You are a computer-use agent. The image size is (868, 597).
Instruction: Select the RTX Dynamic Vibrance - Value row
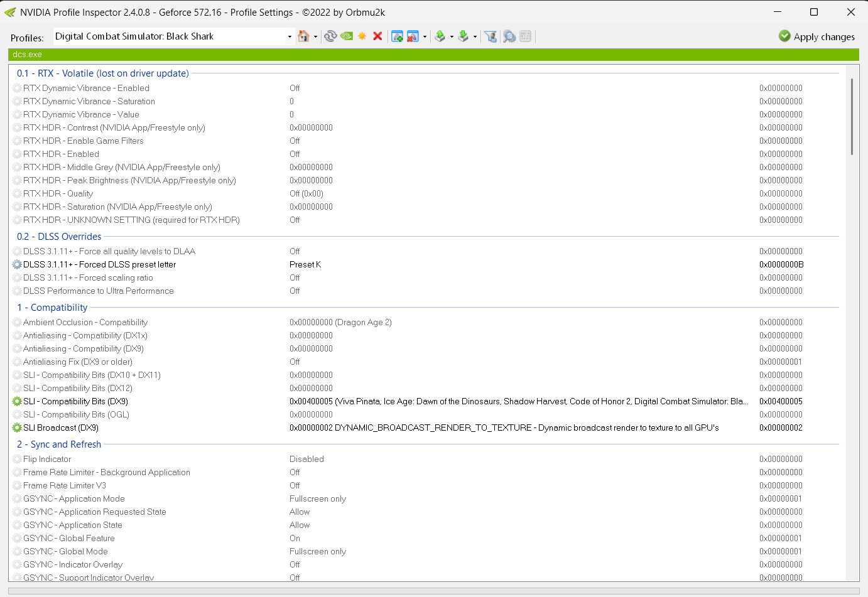(81, 115)
